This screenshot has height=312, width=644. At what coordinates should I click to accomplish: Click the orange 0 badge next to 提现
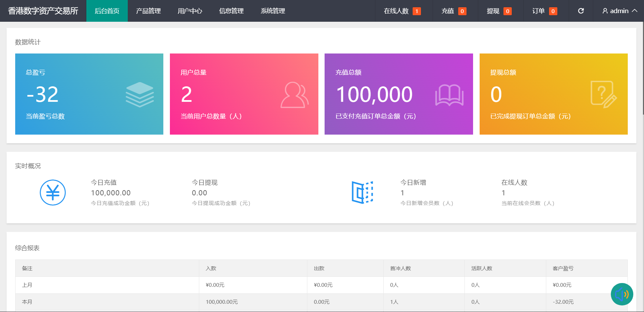click(x=508, y=11)
